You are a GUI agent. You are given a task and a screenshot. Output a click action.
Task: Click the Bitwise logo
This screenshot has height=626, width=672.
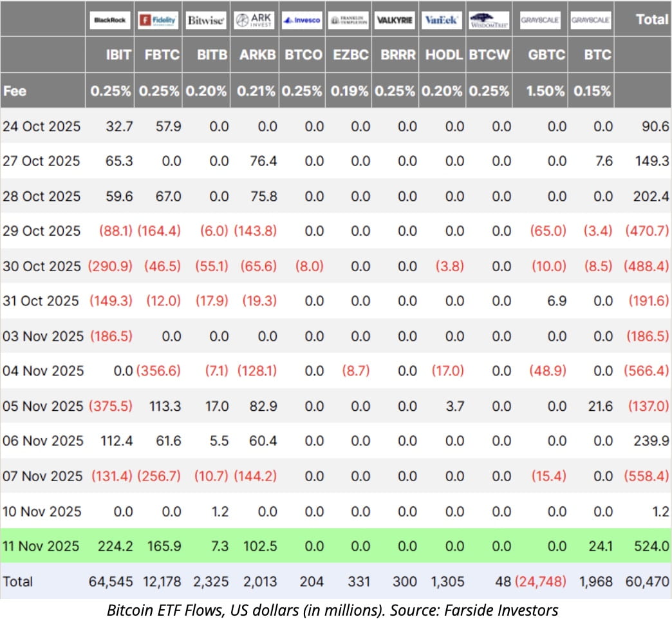206,20
